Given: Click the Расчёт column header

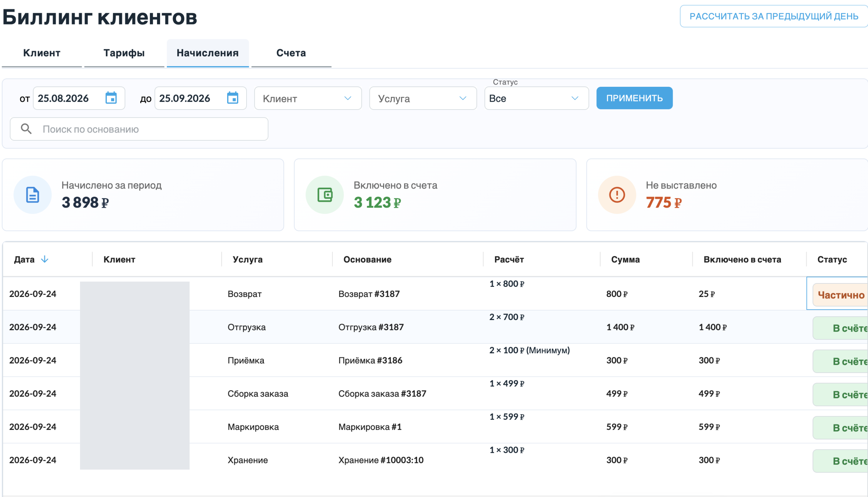Looking at the screenshot, I should point(509,259).
